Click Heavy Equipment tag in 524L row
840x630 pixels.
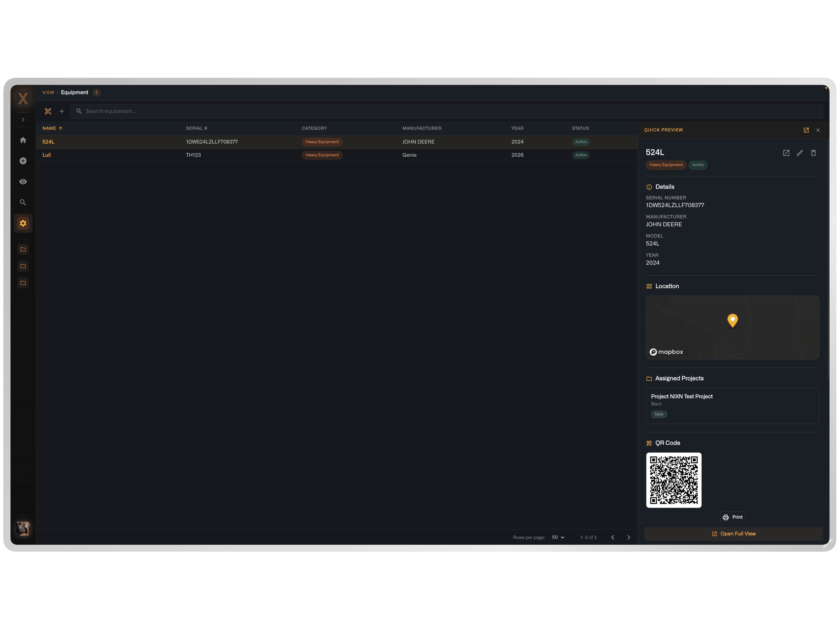tap(322, 142)
